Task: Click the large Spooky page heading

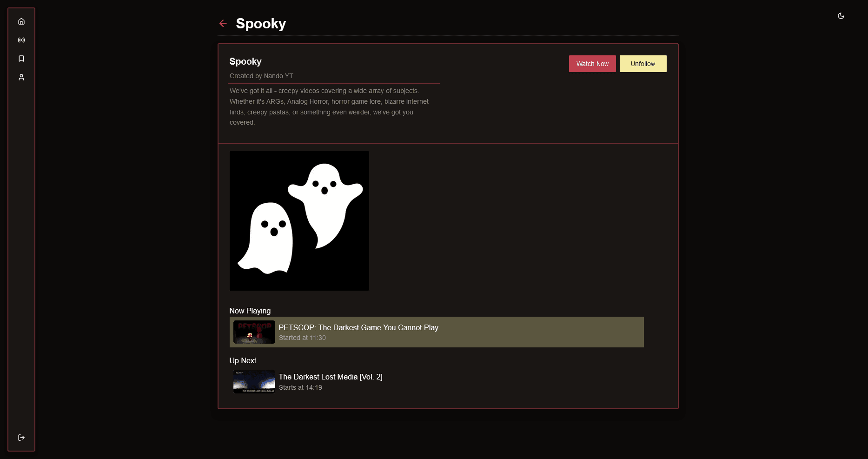Action: (x=261, y=24)
